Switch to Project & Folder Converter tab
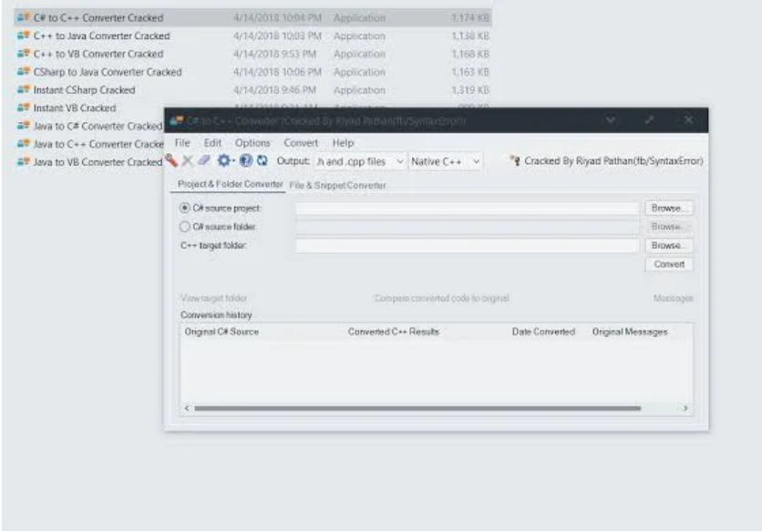This screenshot has height=532, width=762. click(230, 184)
